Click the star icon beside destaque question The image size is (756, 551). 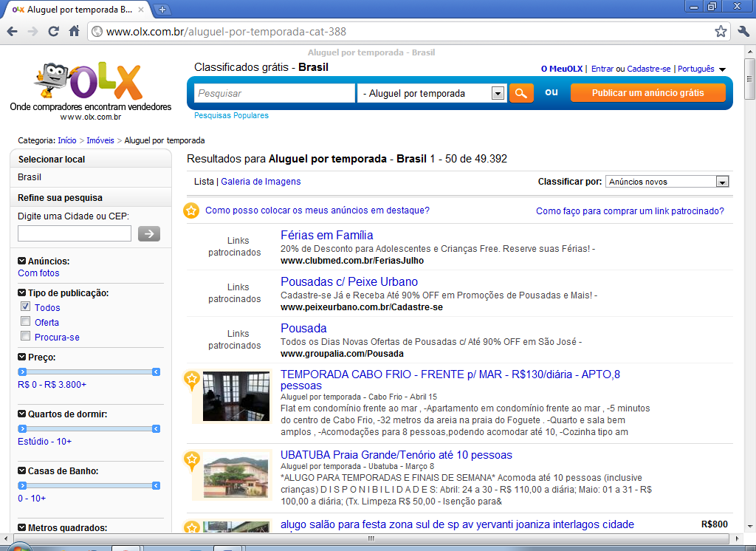click(x=191, y=211)
